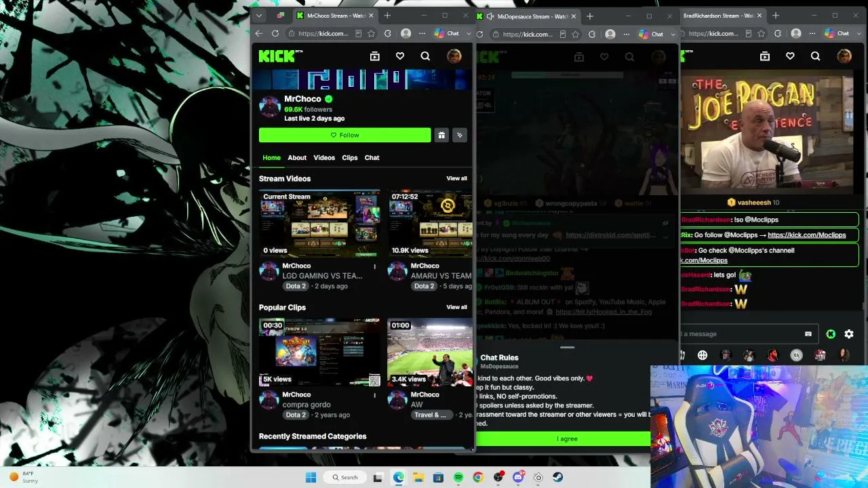Bookmark the MsDopesauce page with the star icon

point(576,34)
